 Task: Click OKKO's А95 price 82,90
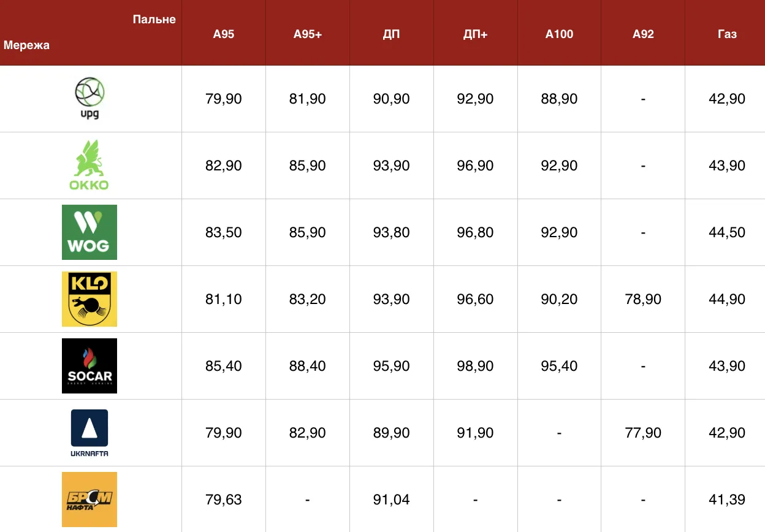(224, 165)
